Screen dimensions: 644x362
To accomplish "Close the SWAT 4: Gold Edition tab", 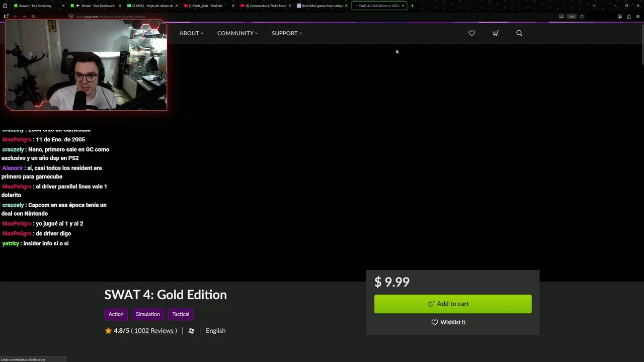I will [403, 6].
